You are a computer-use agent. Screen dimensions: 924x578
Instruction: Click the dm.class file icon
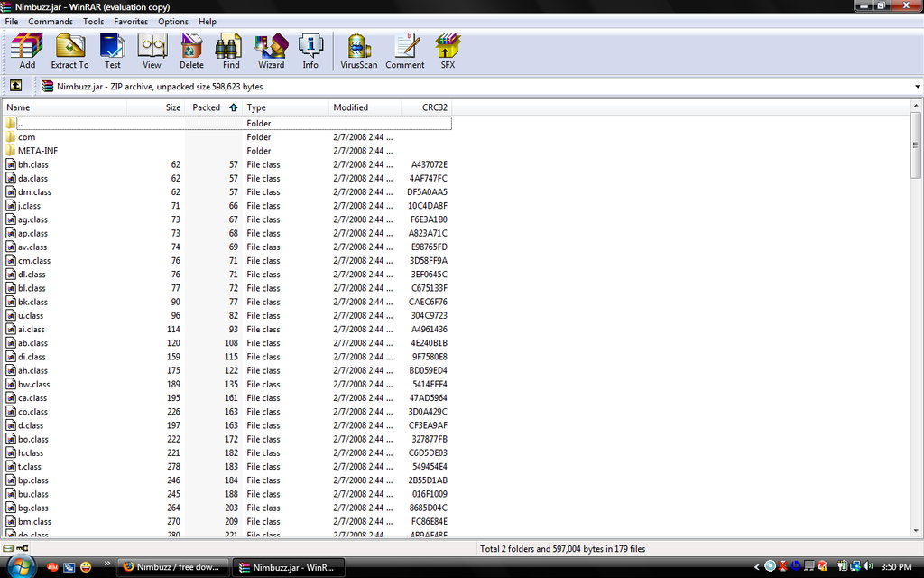11,191
